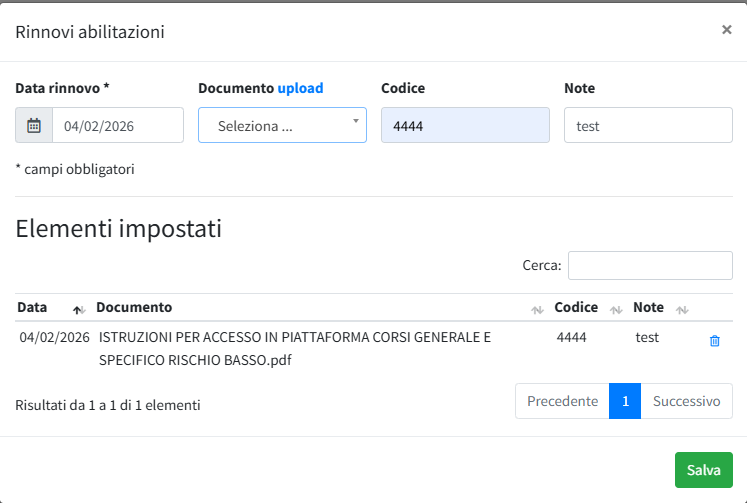The height and width of the screenshot is (503, 747).
Task: Click the upload link next to Documento
Action: point(300,88)
